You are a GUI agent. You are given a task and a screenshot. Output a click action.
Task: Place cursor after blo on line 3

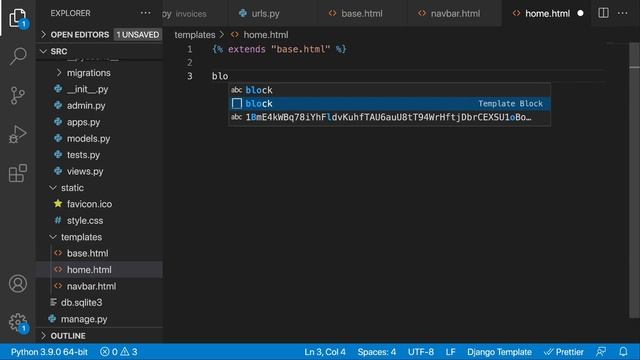(x=229, y=76)
